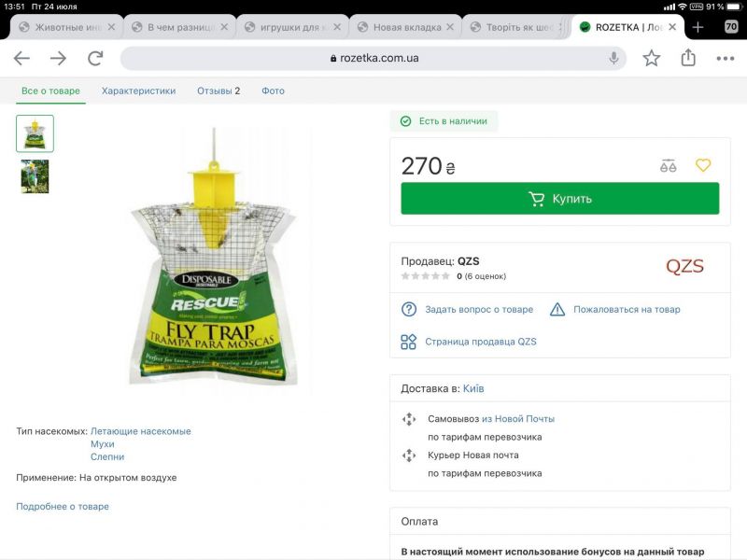Open the browser share icon

tap(688, 58)
